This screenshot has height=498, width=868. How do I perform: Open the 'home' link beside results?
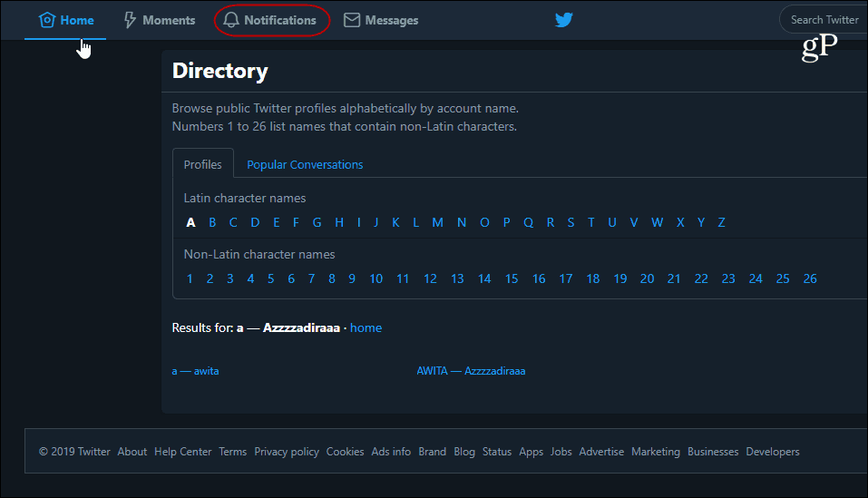[x=366, y=327]
